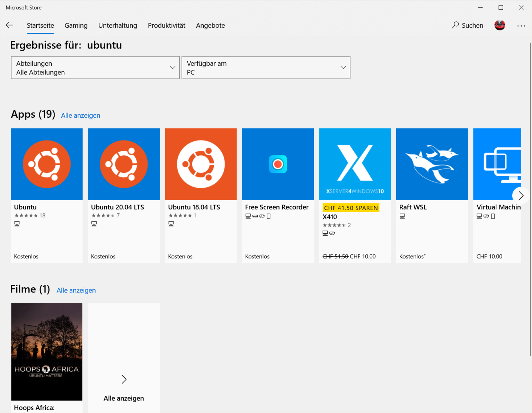Click CHF 41.50 SPAREN badge
Viewport: 532px width, 413px height.
pyautogui.click(x=351, y=208)
